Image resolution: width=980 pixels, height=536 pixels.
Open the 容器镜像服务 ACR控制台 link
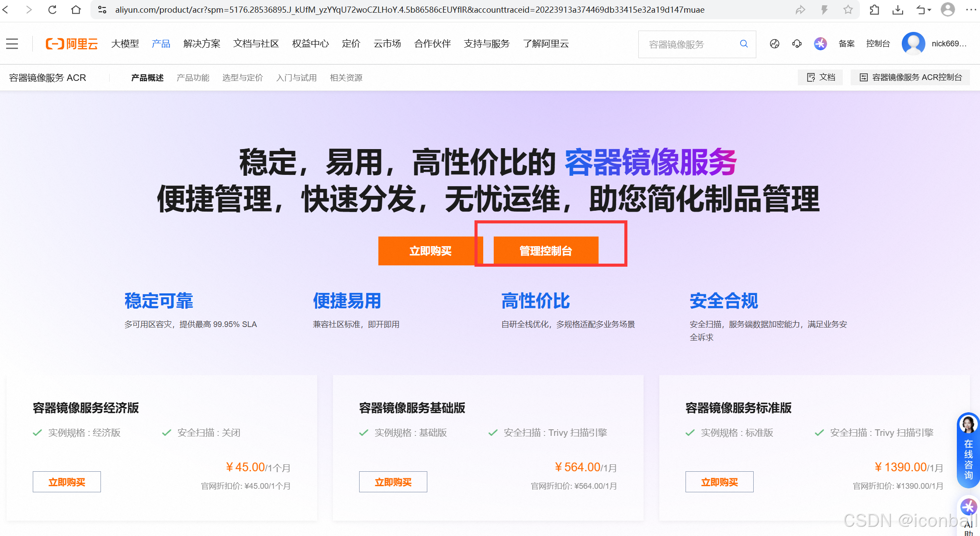click(911, 77)
